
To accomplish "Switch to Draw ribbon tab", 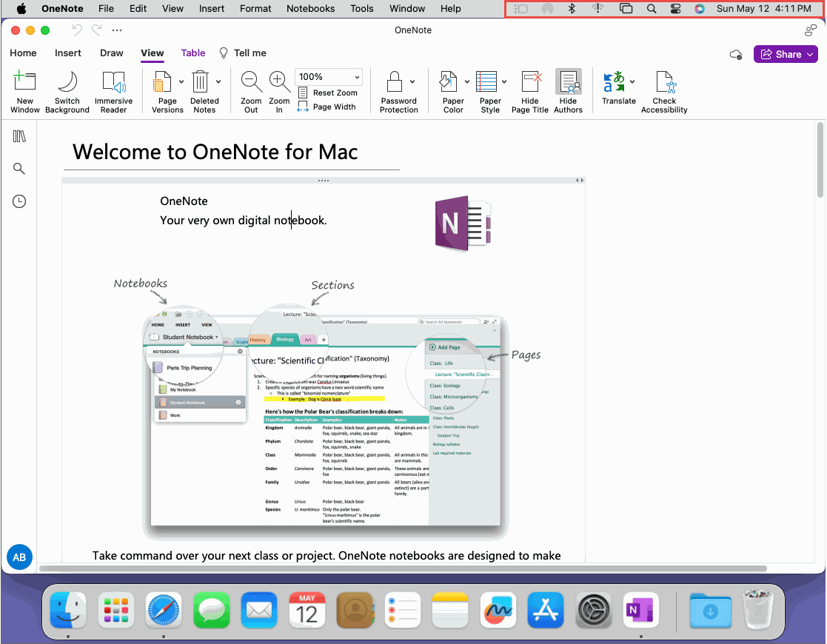I will (111, 53).
